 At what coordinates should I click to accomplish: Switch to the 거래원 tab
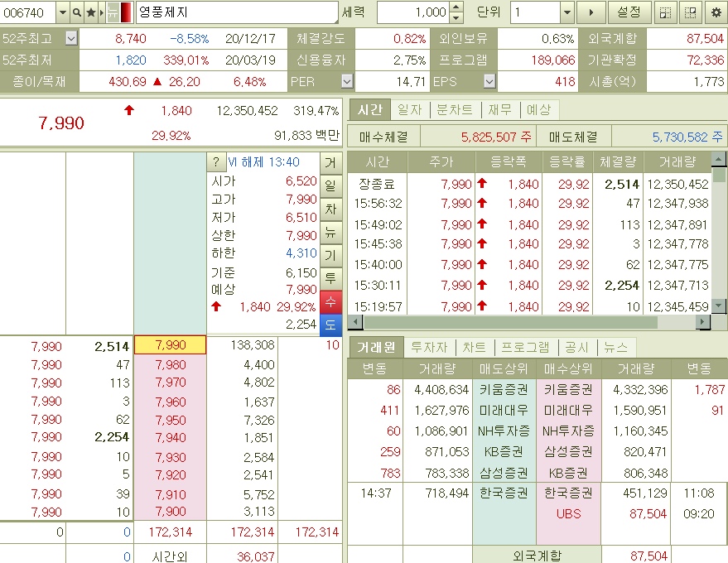(x=376, y=347)
